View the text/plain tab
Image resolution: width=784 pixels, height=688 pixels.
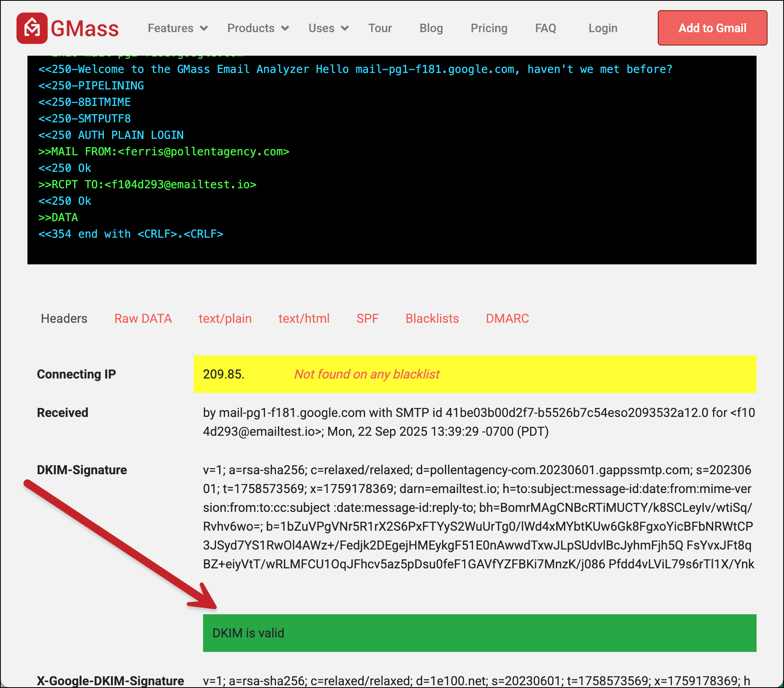coord(225,319)
